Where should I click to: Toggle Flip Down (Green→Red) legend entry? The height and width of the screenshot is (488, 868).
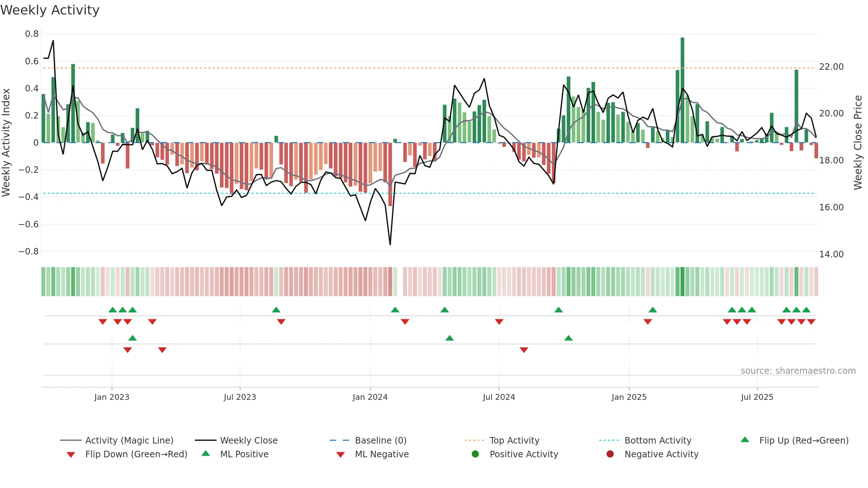click(x=127, y=454)
